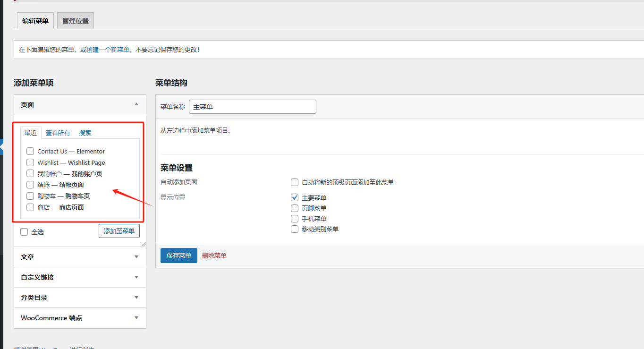
Task: Expand the 文章 section
Action: (x=136, y=256)
